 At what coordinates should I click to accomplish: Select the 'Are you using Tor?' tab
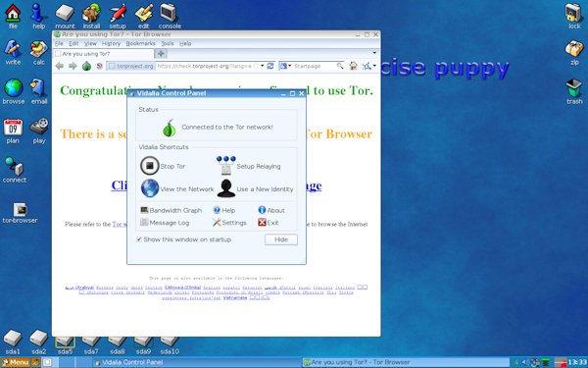104,54
